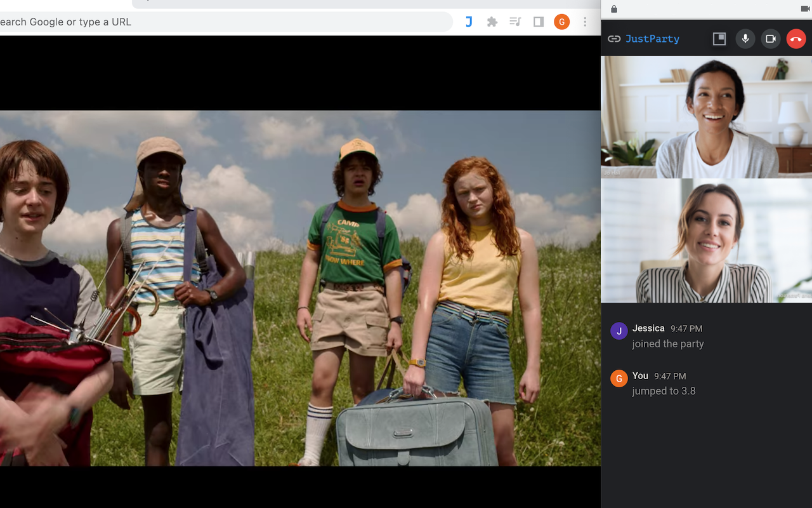The width and height of the screenshot is (812, 508).
Task: Open the media control icon in Chrome toolbar
Action: pos(515,22)
